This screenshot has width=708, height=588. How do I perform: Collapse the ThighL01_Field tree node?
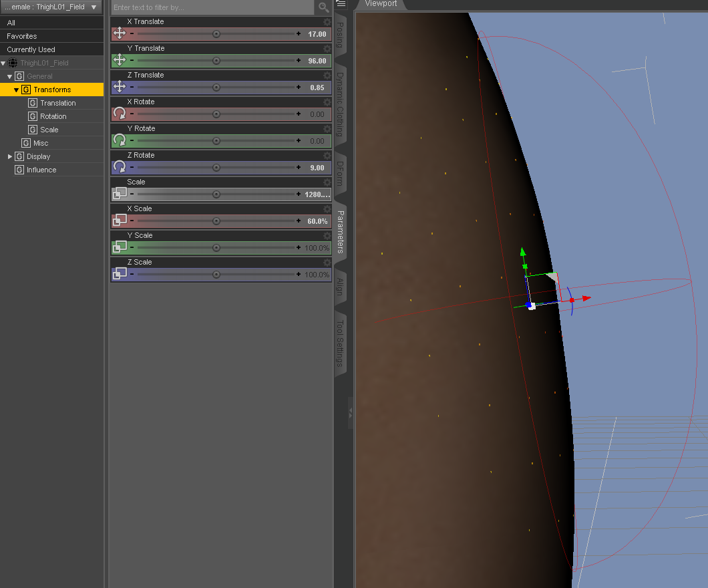pyautogui.click(x=3, y=63)
